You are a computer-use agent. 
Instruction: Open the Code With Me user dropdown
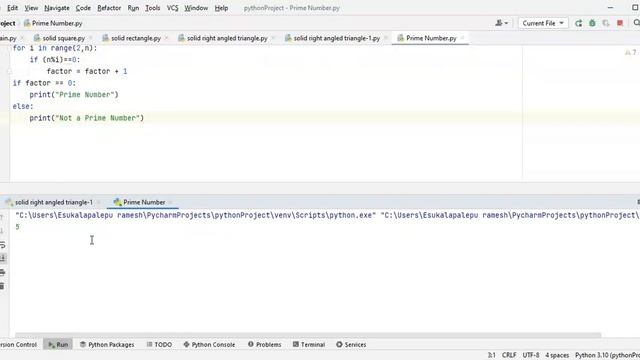click(x=502, y=23)
